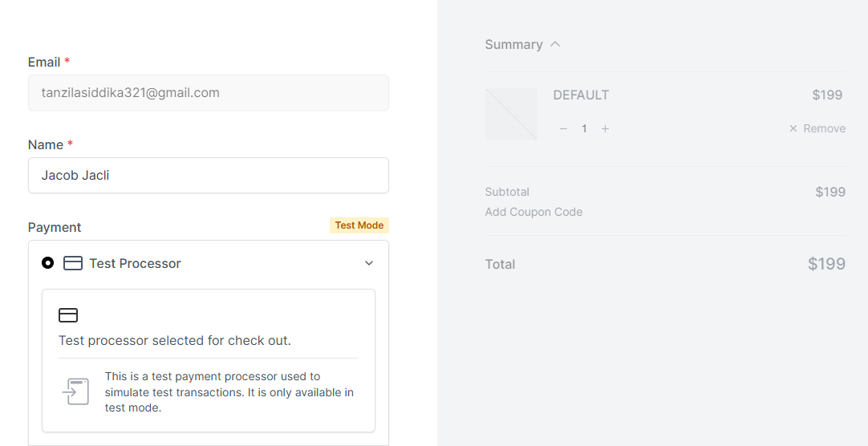Screen dimensions: 868x446
Task: Click the credit card icon beside Test Processor
Action: pyautogui.click(x=73, y=263)
